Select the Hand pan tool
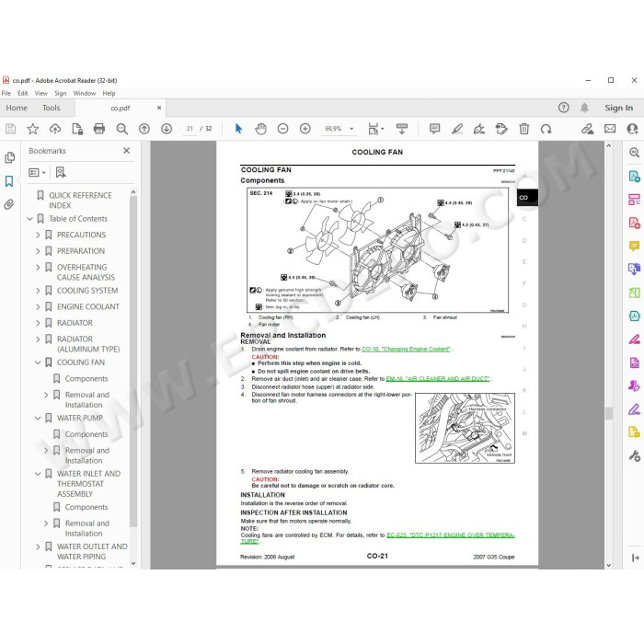 click(260, 129)
